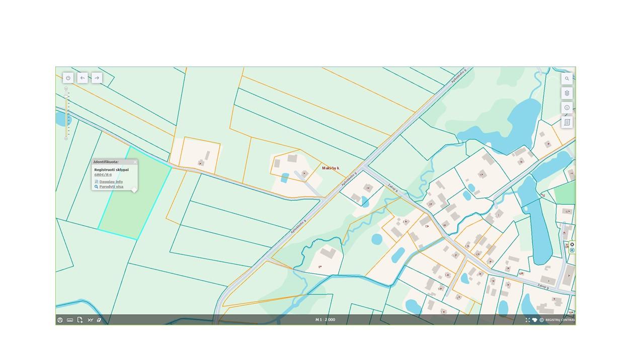Click the Daugiau info link
Image resolution: width=644 pixels, height=362 pixels.
tap(111, 182)
